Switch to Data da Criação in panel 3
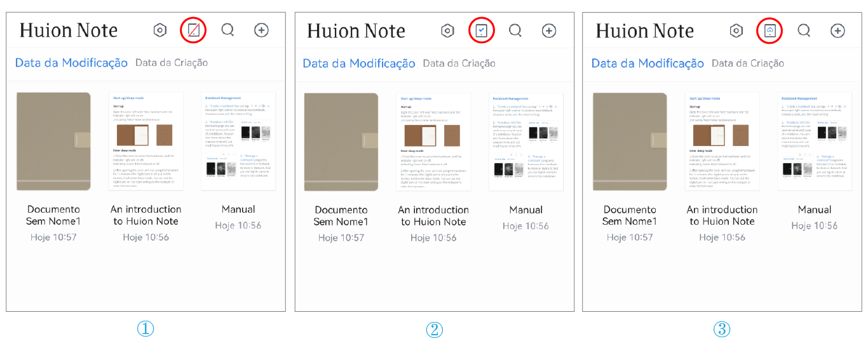Viewport: 868px width, 348px height. 748,64
